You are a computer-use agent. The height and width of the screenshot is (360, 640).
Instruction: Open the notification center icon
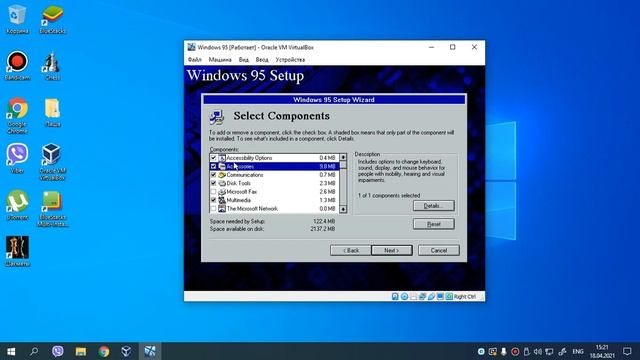[627, 351]
